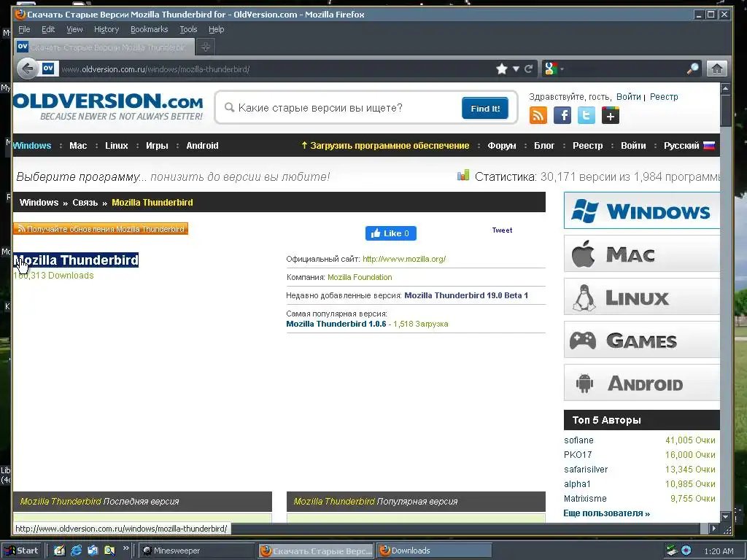This screenshot has width=747, height=560.
Task: Click the horizontal scrollbar right arrow
Action: coord(713,528)
